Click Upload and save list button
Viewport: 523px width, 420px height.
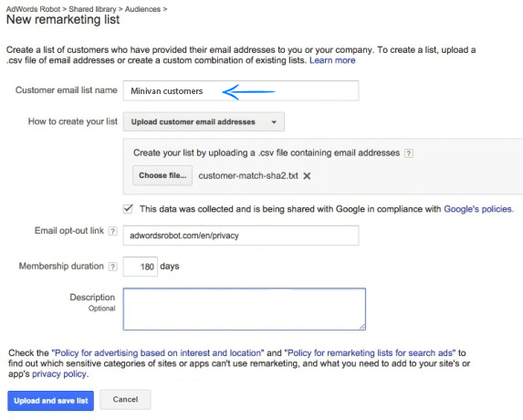(51, 401)
